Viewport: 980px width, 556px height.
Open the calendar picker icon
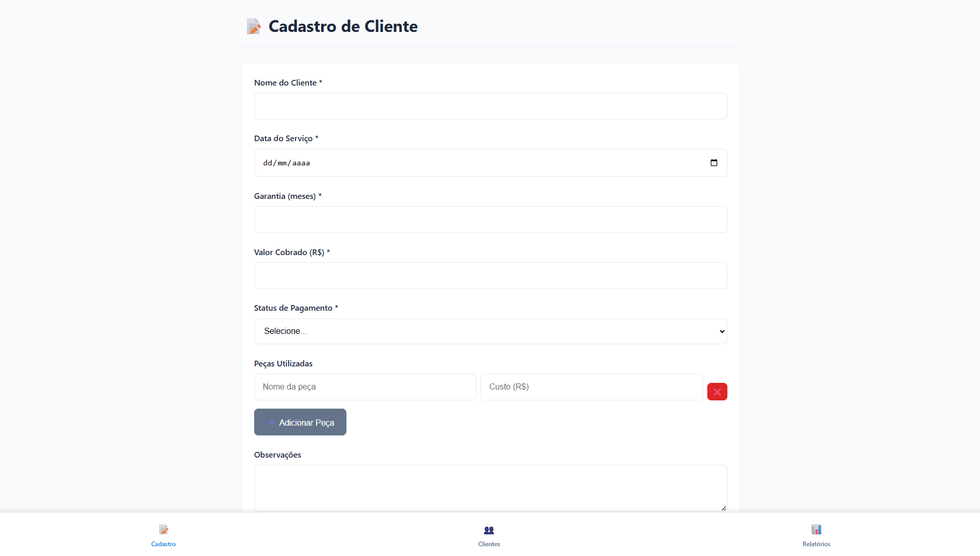pyautogui.click(x=714, y=163)
